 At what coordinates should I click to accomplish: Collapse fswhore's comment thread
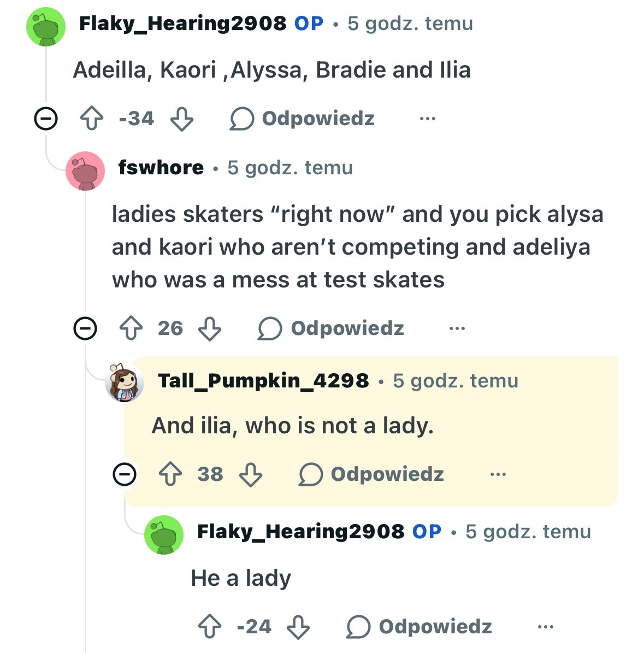click(x=85, y=328)
